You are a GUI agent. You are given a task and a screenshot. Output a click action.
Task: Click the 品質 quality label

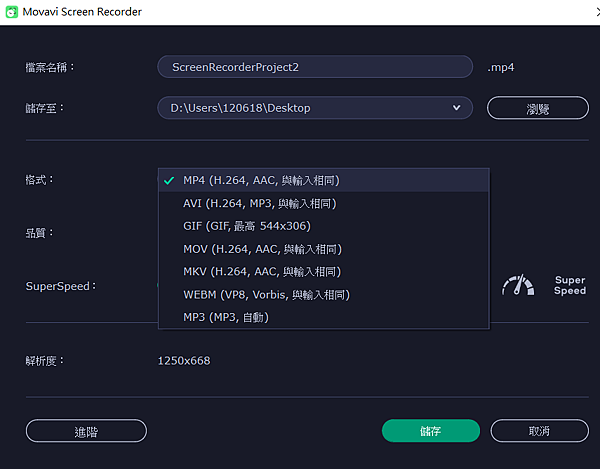pyautogui.click(x=39, y=233)
